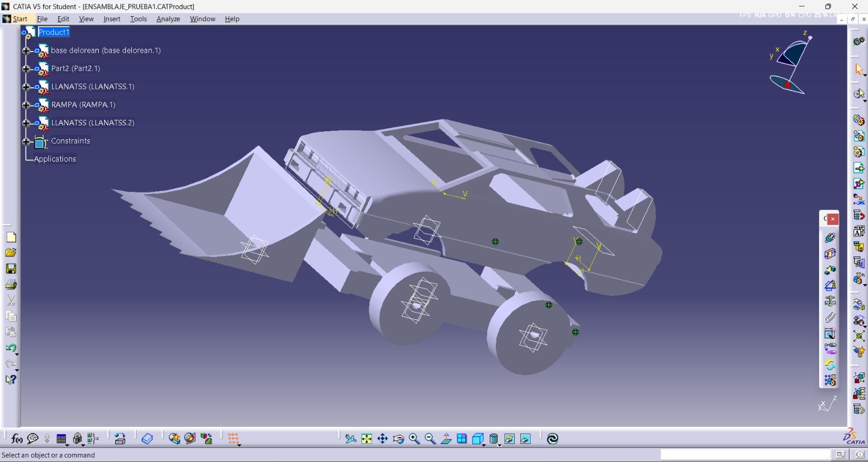
Task: Expand the LLANATSS.1 tree node
Action: (26, 87)
